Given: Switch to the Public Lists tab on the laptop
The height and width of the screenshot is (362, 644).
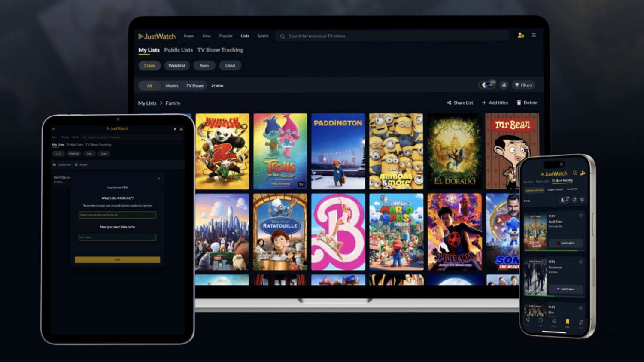Looking at the screenshot, I should [x=178, y=50].
